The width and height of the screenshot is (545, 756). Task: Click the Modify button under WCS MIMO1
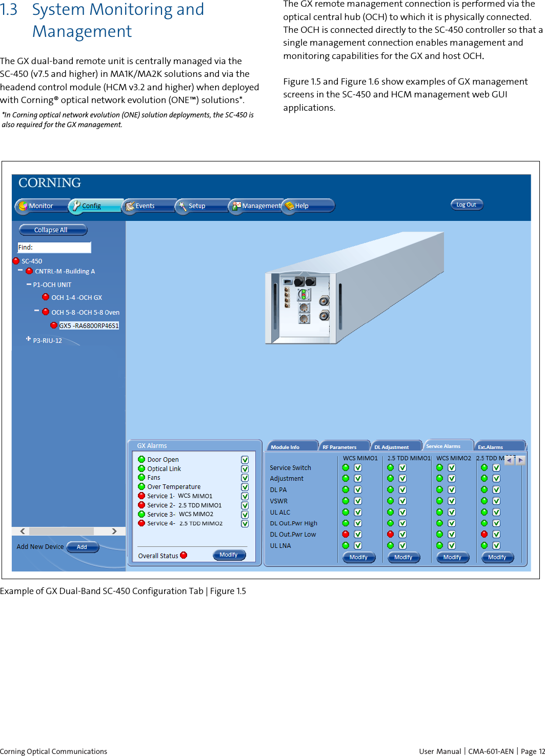[359, 557]
